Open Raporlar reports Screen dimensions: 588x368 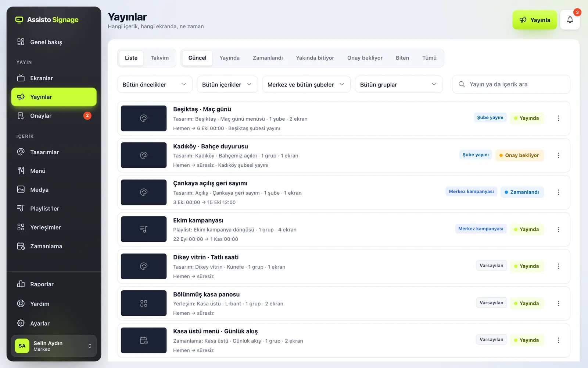(54, 284)
